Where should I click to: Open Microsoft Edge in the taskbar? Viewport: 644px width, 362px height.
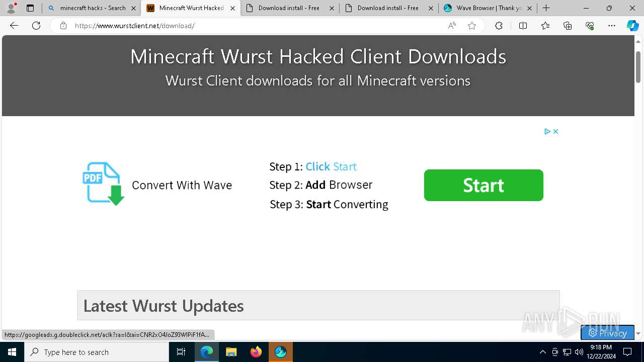coord(207,352)
